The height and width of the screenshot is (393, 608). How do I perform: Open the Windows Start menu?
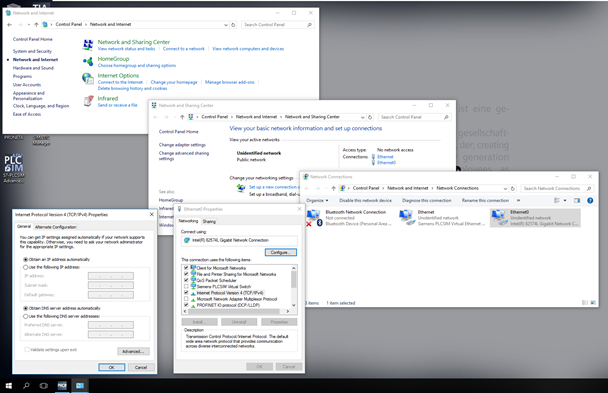click(x=9, y=386)
